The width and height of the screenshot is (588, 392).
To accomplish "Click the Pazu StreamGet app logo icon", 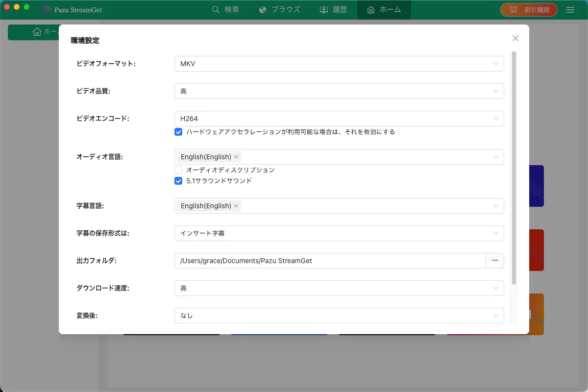I will (x=47, y=9).
